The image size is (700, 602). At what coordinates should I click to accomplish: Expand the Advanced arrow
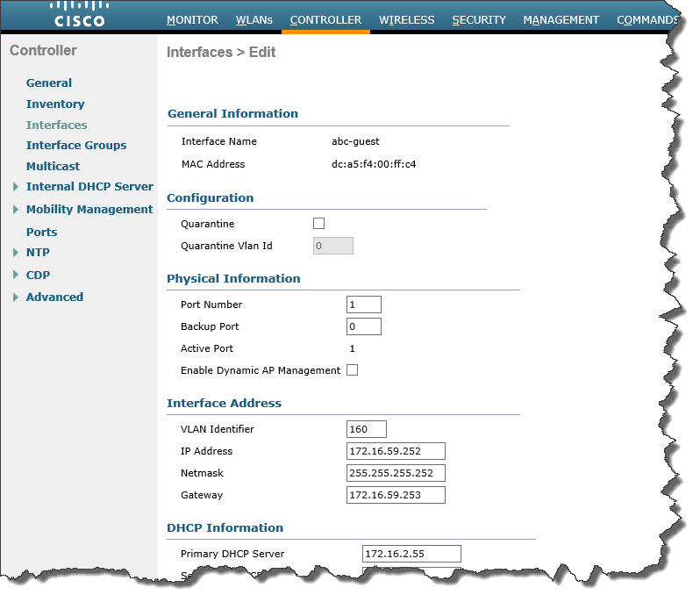[x=16, y=297]
